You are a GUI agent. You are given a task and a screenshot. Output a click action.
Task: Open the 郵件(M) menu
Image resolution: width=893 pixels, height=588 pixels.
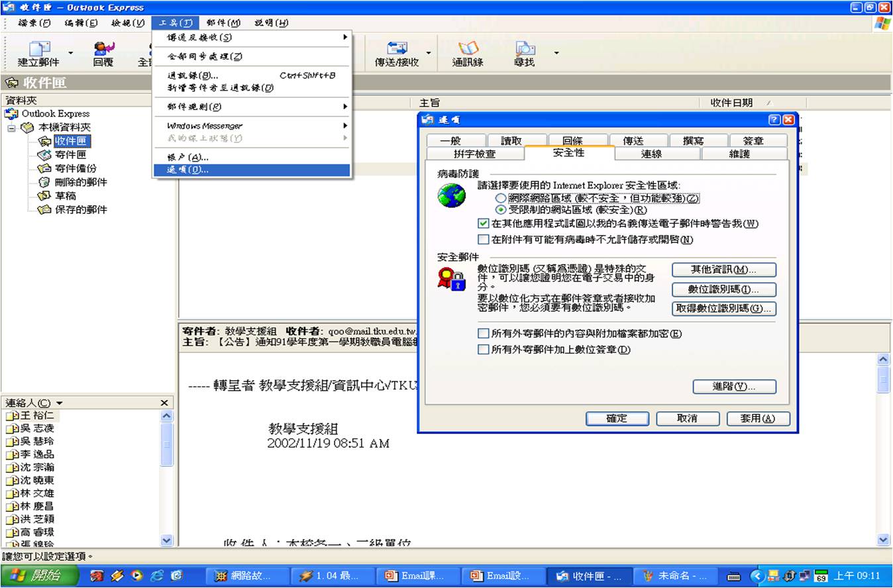click(223, 23)
